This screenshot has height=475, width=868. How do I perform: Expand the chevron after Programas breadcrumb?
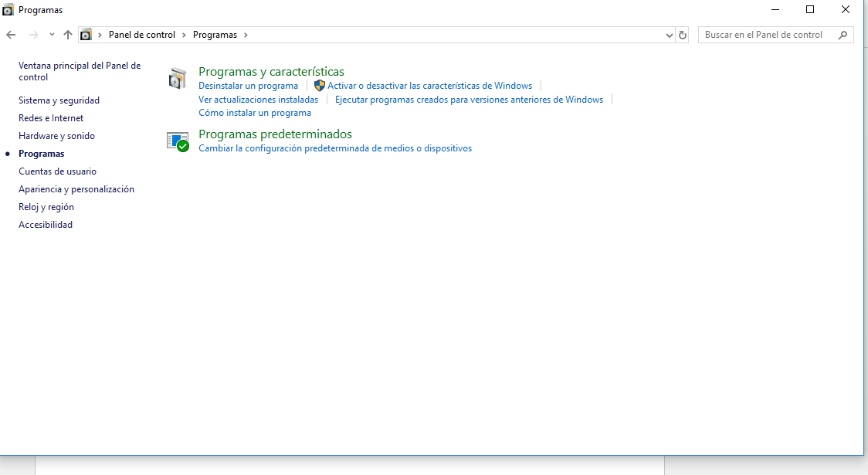pos(246,35)
